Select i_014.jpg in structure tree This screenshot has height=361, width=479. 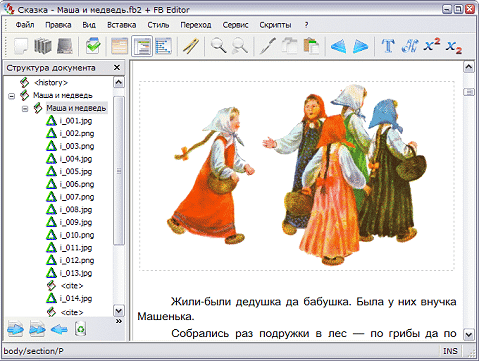tap(76, 298)
